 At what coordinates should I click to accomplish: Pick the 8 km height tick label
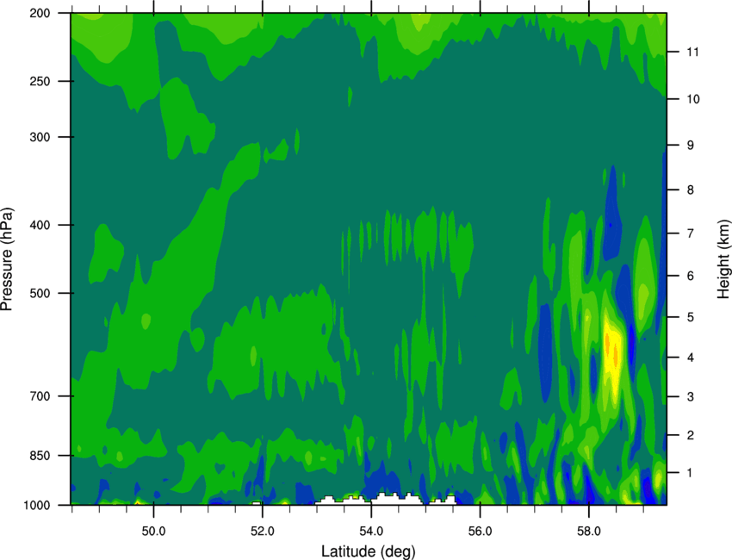point(691,190)
